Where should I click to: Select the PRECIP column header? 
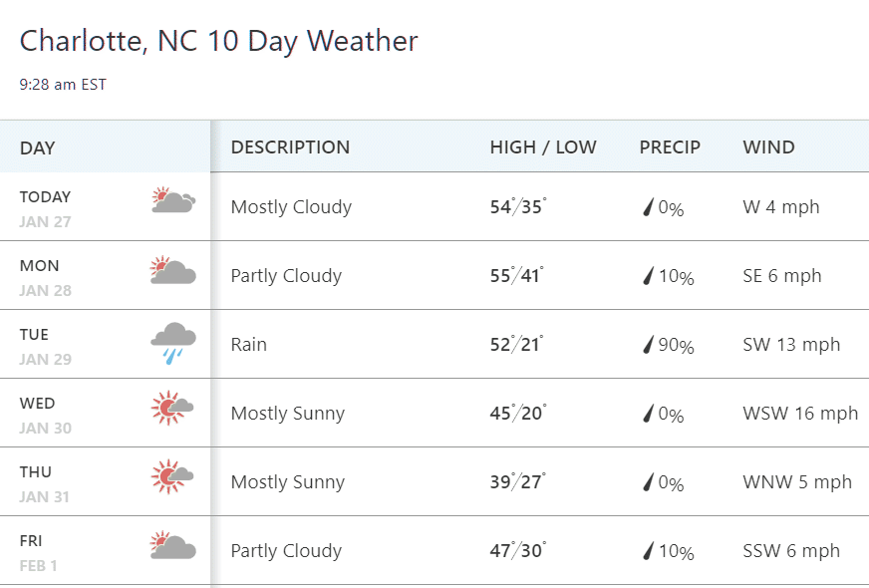pyautogui.click(x=670, y=147)
